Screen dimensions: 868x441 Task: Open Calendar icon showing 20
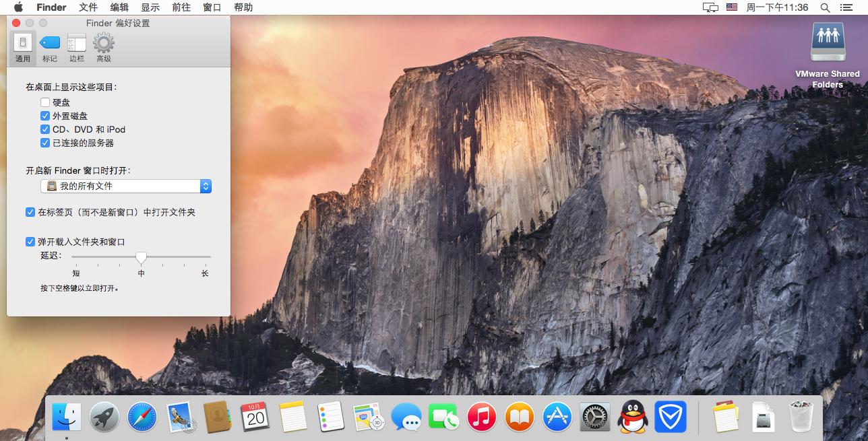click(x=255, y=417)
